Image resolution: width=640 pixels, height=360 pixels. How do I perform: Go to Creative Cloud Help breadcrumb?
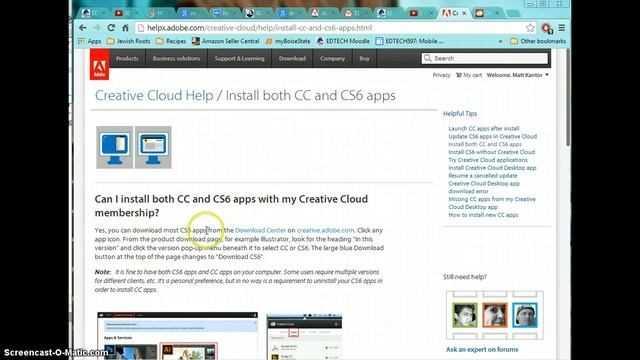(x=154, y=96)
